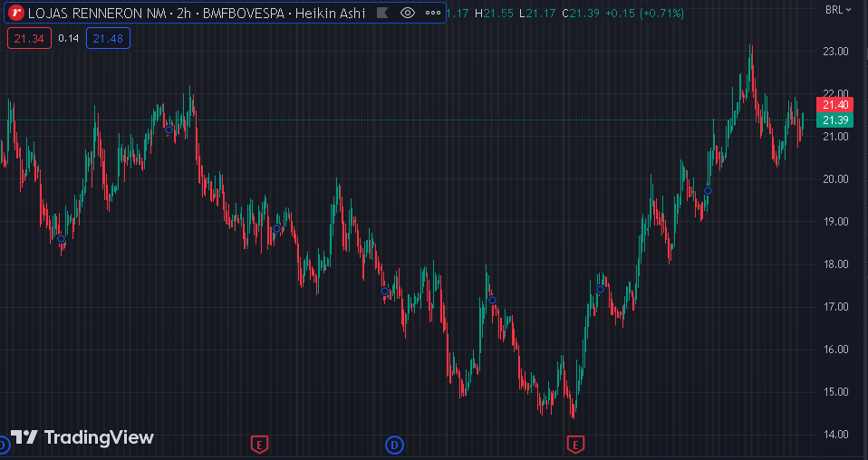This screenshot has height=460, width=868.
Task: Click the red 21.40 price label
Action: point(834,105)
